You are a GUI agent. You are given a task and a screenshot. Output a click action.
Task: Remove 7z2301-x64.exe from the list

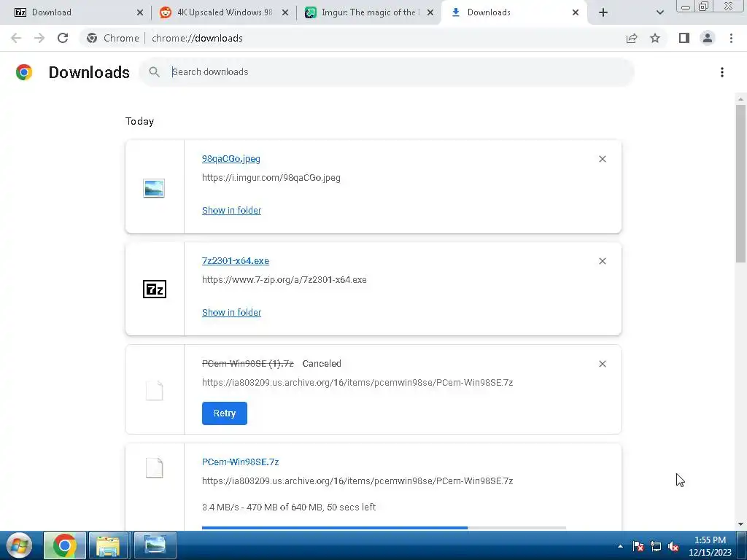(x=602, y=261)
